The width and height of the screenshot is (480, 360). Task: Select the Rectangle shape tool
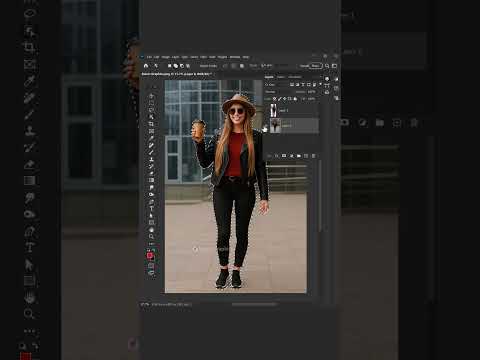click(x=151, y=222)
